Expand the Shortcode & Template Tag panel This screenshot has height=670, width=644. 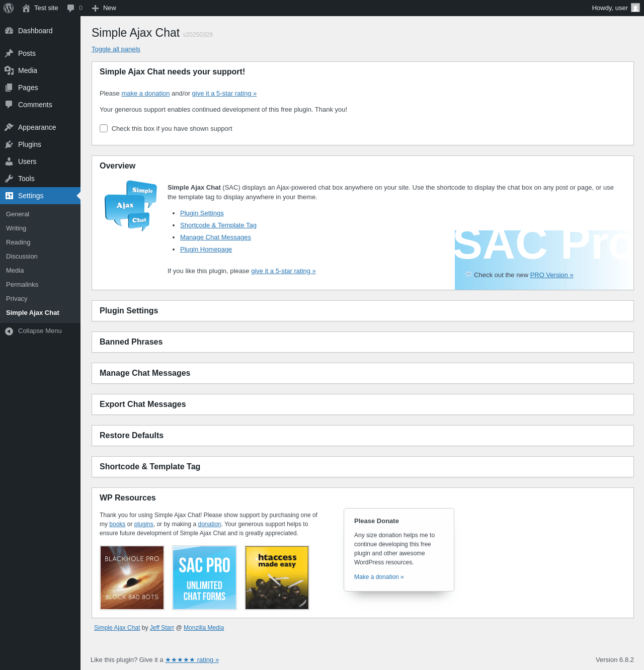point(362,467)
